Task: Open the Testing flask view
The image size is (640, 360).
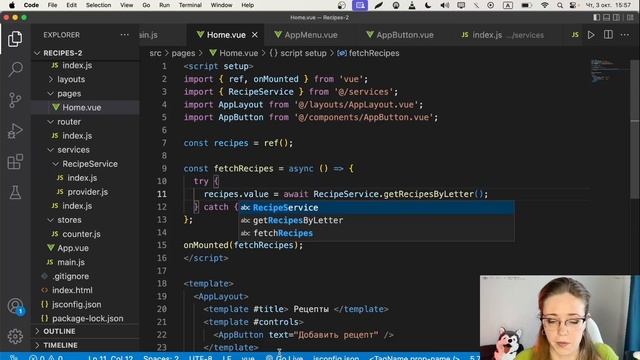Action: click(x=15, y=192)
